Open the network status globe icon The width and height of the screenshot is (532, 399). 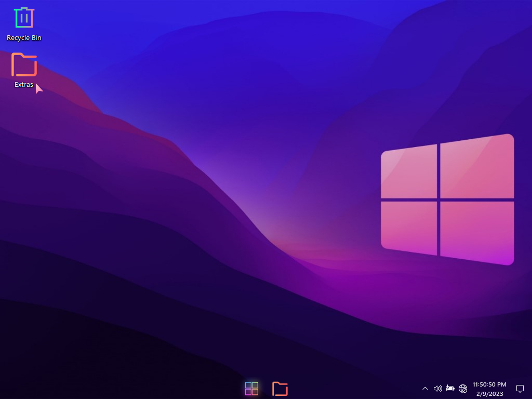(463, 389)
